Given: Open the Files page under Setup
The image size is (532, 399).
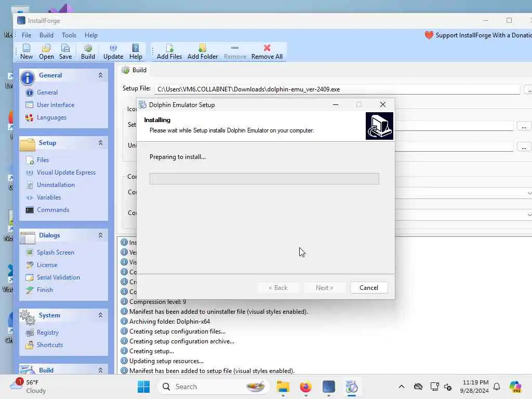Looking at the screenshot, I should tap(43, 160).
